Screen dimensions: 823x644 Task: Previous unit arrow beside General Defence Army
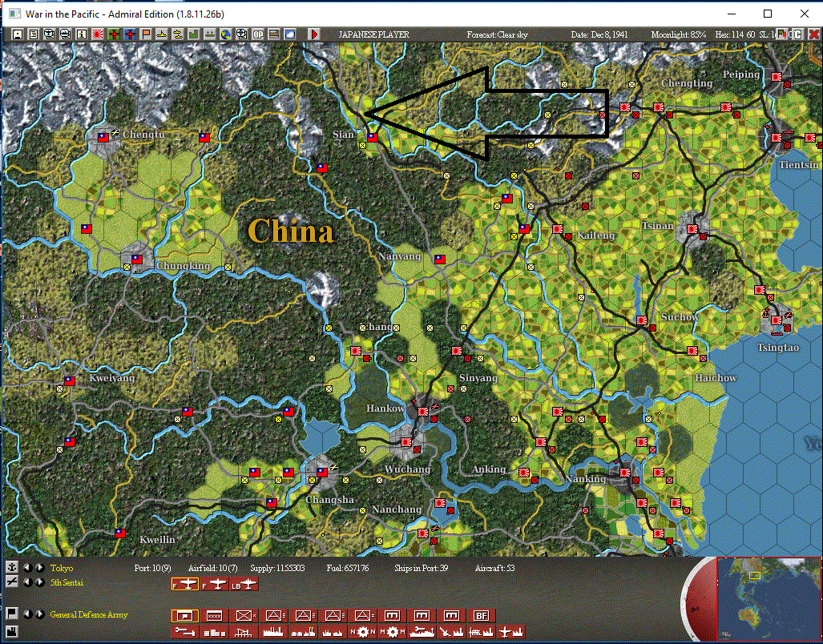27,614
